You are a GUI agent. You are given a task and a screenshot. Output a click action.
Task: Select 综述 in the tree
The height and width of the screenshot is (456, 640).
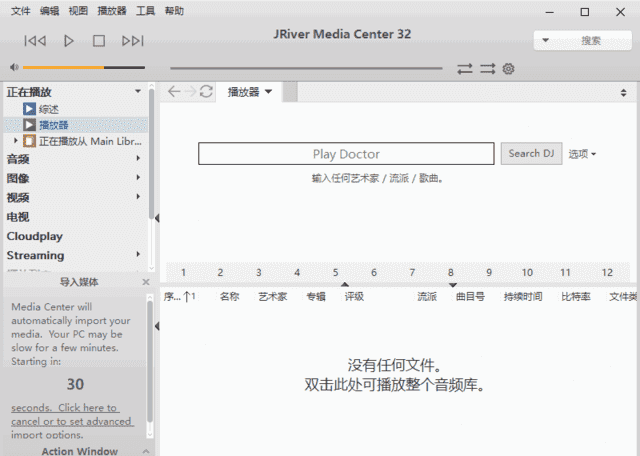tap(49, 109)
